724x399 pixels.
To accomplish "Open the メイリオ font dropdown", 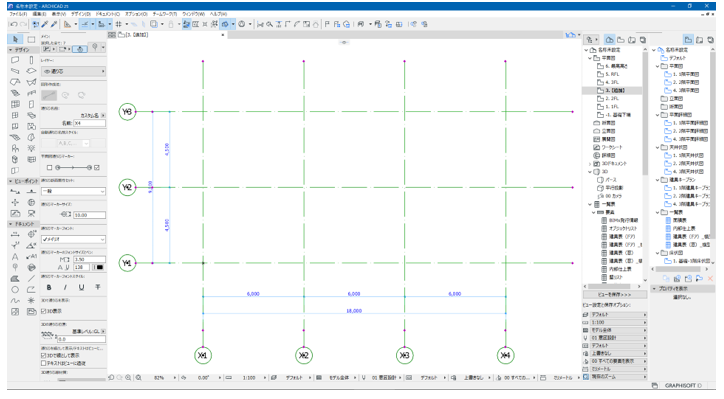I will pyautogui.click(x=73, y=239).
